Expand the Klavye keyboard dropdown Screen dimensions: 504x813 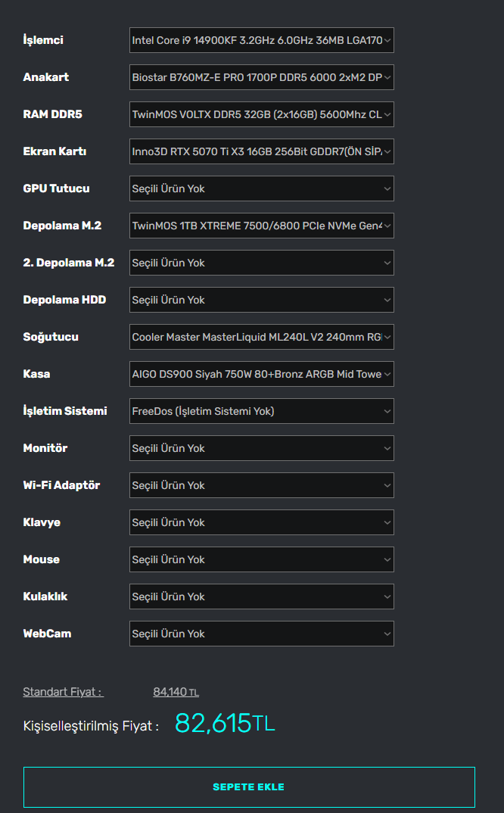point(261,522)
